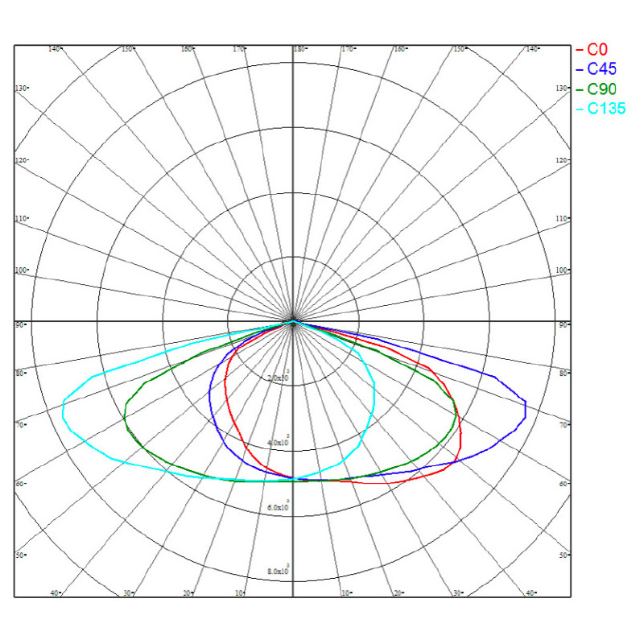Select the red C0 legend entry
Viewport: 644px width, 644px height.
pyautogui.click(x=592, y=50)
